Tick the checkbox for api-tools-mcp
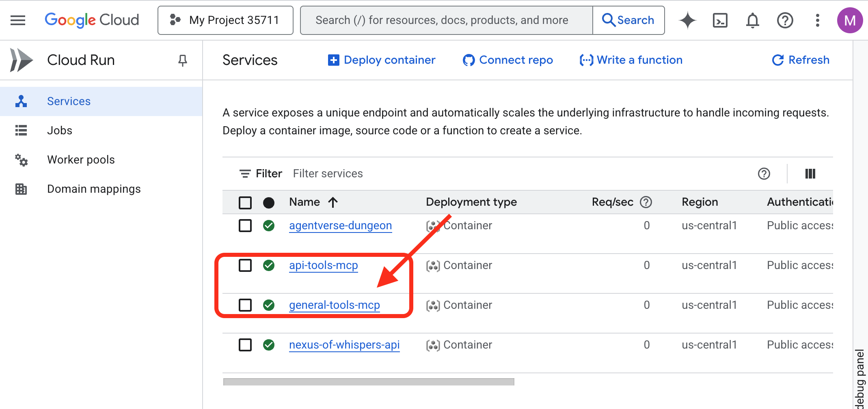This screenshot has height=409, width=868. pos(245,265)
